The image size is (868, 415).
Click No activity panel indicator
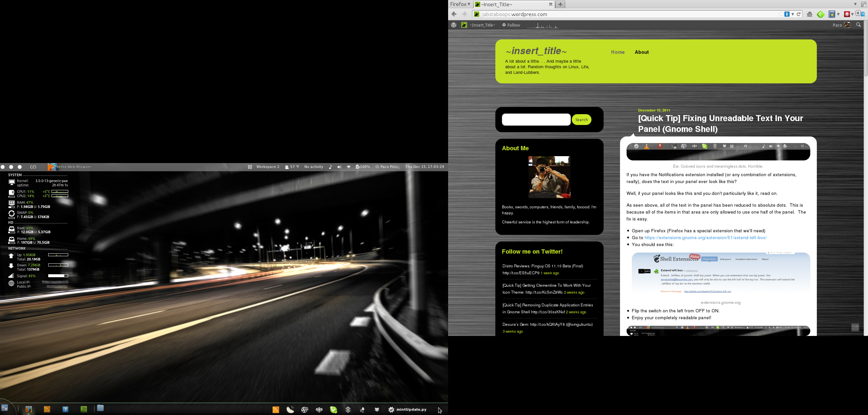tap(313, 167)
